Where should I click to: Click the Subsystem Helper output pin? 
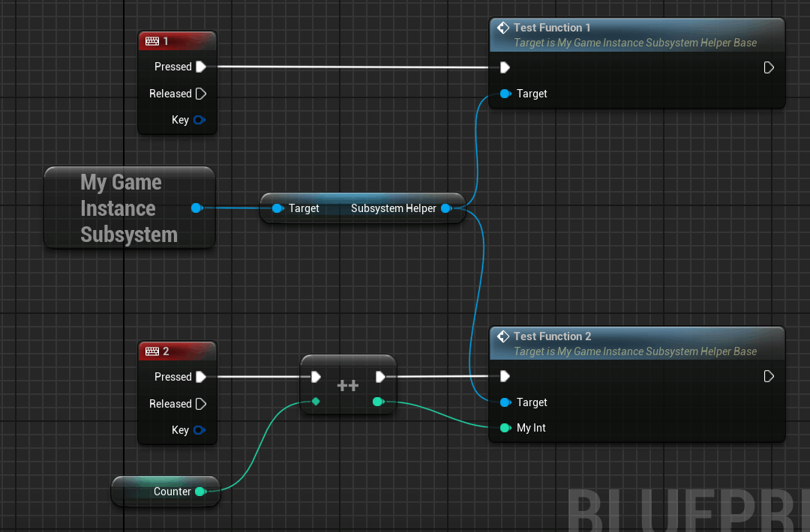click(447, 208)
